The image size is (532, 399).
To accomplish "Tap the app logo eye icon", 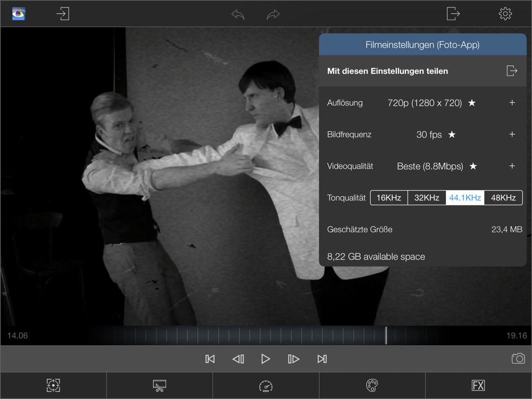I will [19, 13].
